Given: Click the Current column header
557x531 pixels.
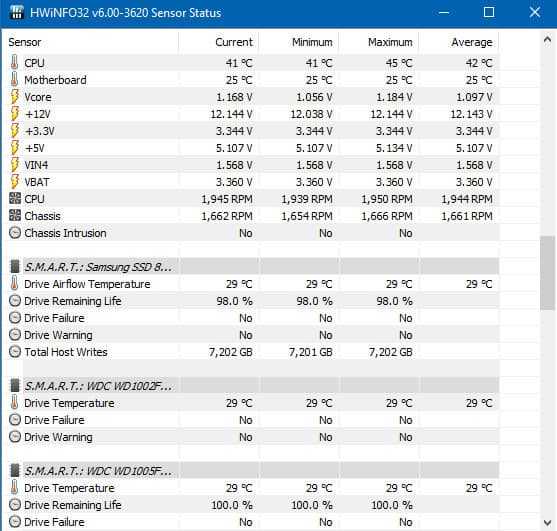Looking at the screenshot, I should pyautogui.click(x=219, y=42).
